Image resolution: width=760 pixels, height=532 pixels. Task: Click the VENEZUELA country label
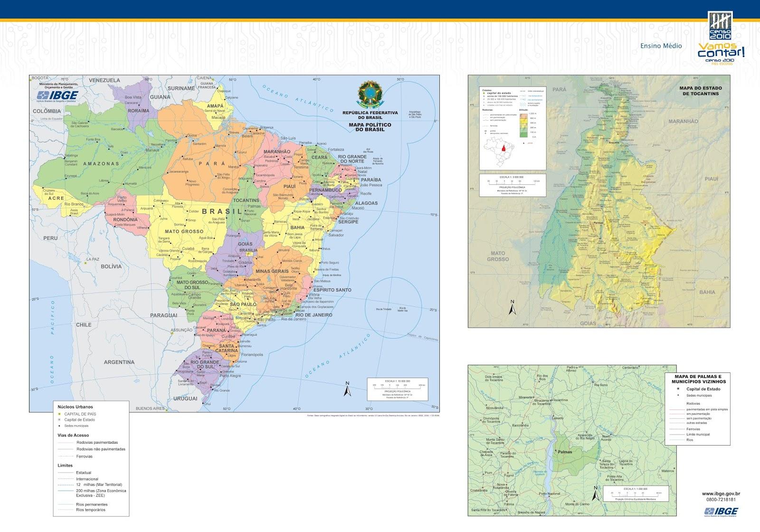pos(104,80)
